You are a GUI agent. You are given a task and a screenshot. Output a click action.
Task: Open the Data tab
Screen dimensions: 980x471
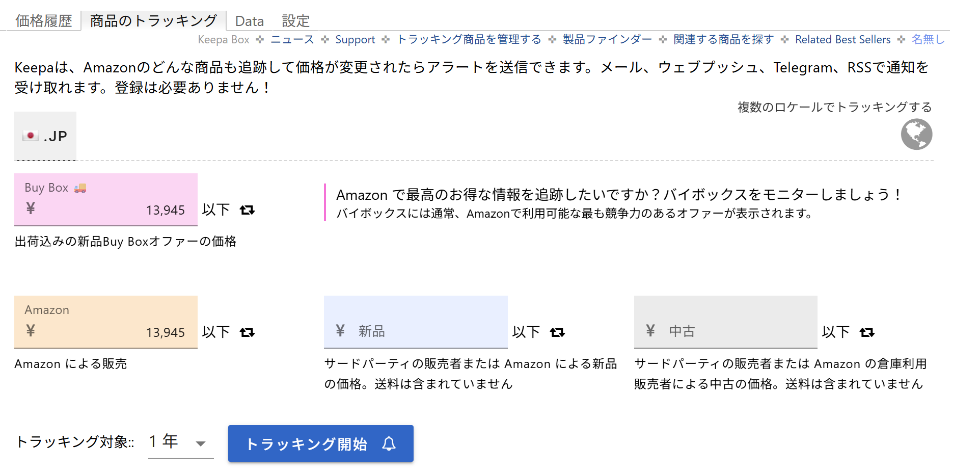(x=249, y=20)
